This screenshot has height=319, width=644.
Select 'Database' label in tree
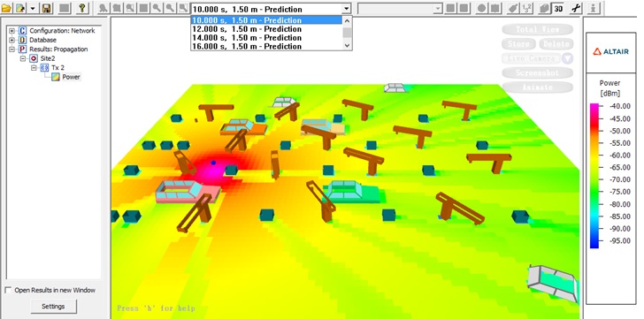click(x=42, y=40)
